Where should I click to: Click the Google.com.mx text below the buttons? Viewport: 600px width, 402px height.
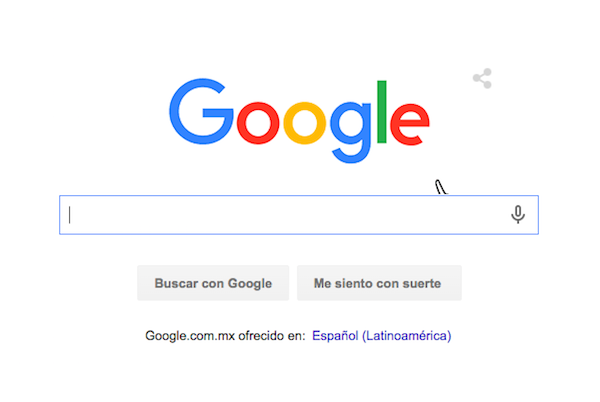[190, 336]
